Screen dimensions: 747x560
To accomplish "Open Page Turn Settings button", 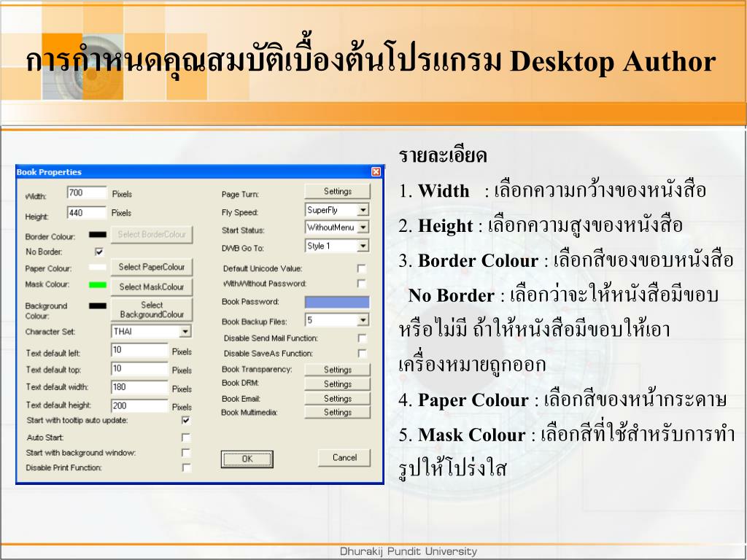I will (x=337, y=192).
